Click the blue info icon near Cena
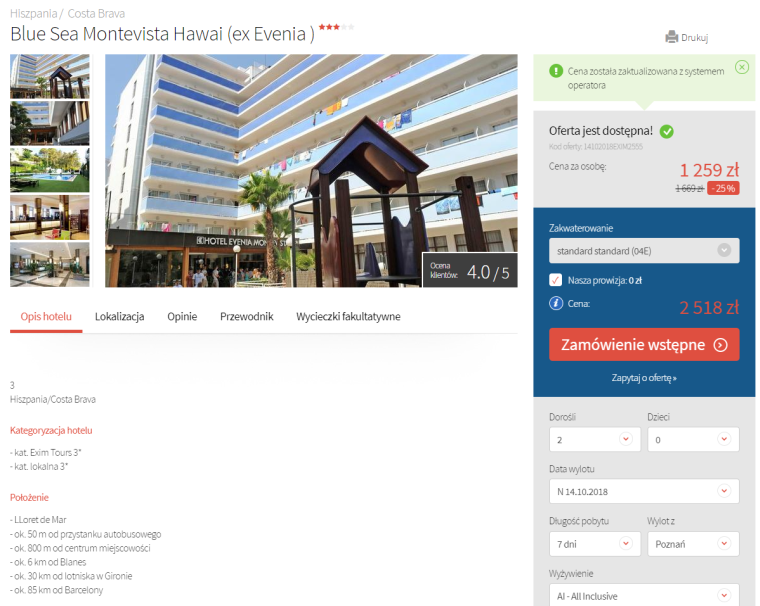 tap(555, 303)
